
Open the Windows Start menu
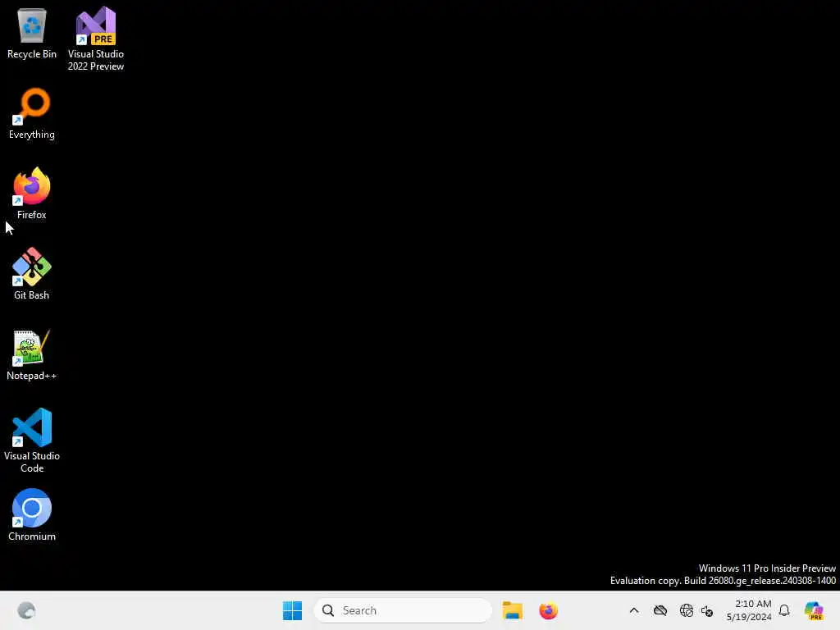[293, 610]
